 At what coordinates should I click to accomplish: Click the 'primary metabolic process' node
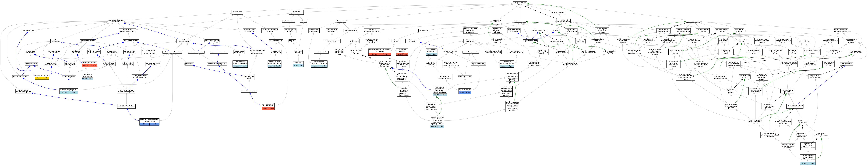tap(722, 30)
